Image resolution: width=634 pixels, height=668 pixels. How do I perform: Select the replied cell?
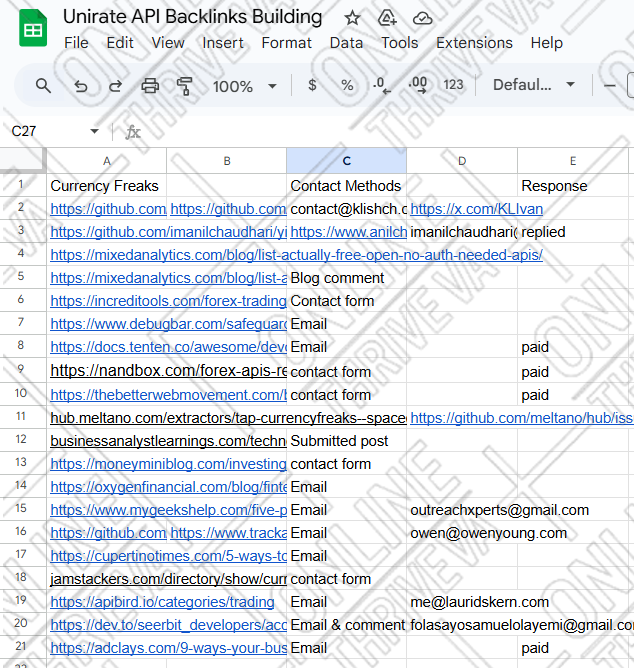(573, 231)
